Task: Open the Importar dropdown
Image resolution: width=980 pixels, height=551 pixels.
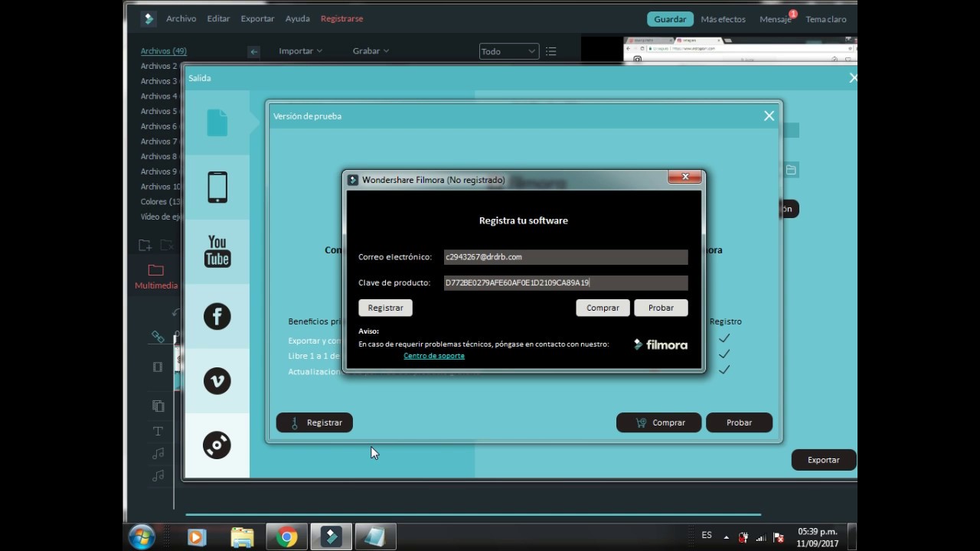Action: tap(300, 51)
